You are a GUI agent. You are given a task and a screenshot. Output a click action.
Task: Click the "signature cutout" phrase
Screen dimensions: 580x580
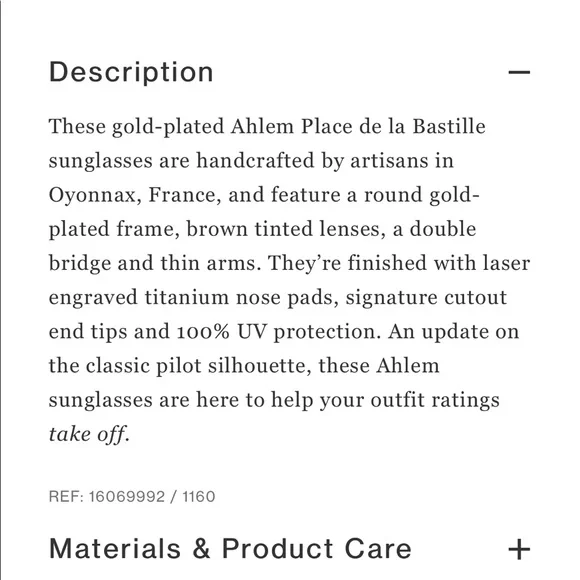pyautogui.click(x=426, y=298)
